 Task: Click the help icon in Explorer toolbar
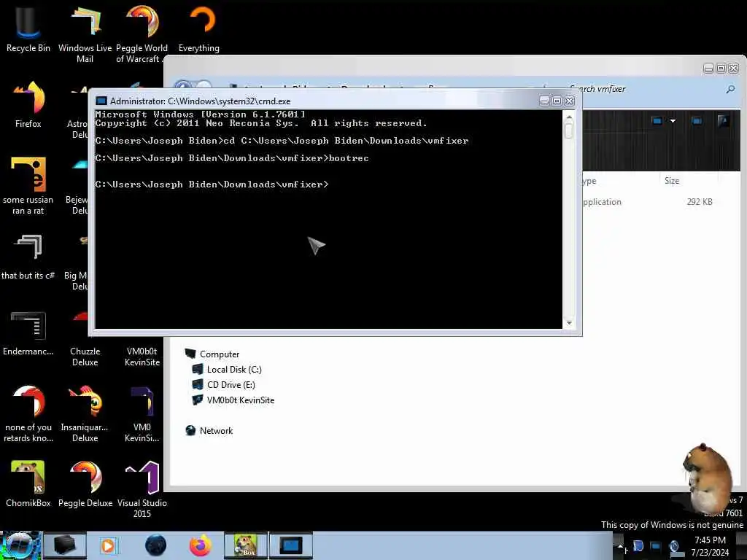723,121
